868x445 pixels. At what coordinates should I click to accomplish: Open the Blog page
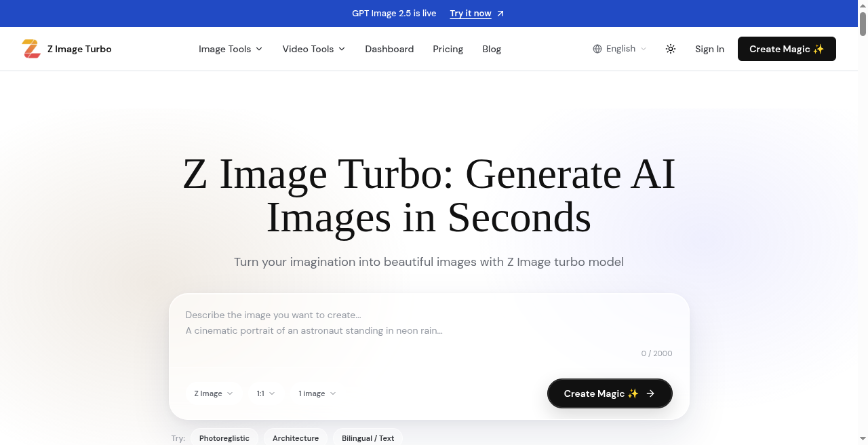pyautogui.click(x=492, y=49)
